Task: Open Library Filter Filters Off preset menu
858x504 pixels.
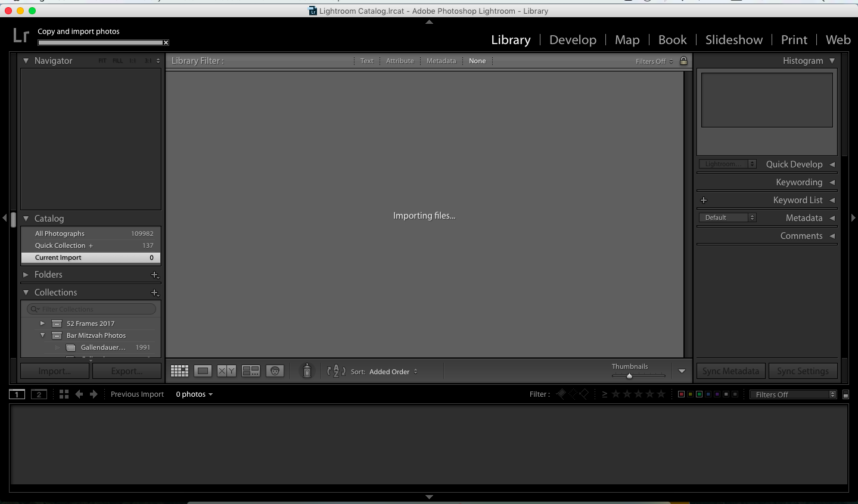Action: 654,61
